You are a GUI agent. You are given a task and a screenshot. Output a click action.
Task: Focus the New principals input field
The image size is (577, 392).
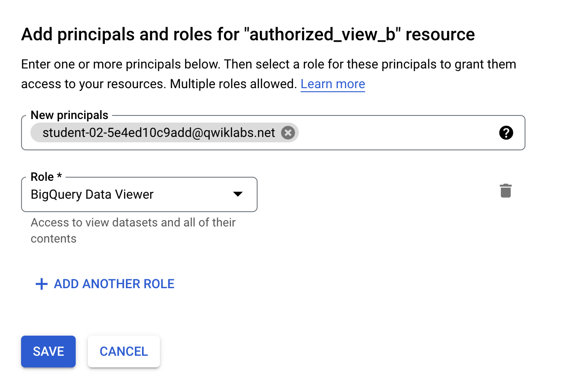coord(273,132)
